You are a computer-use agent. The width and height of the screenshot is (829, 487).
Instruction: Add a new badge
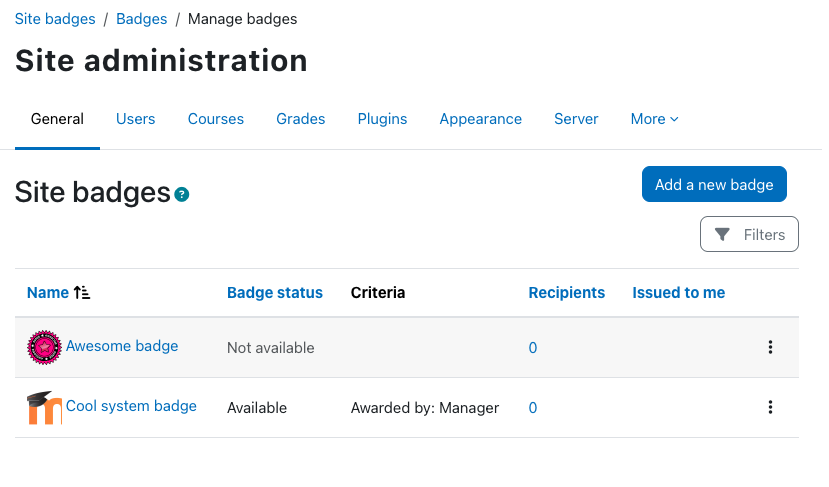[x=714, y=185]
